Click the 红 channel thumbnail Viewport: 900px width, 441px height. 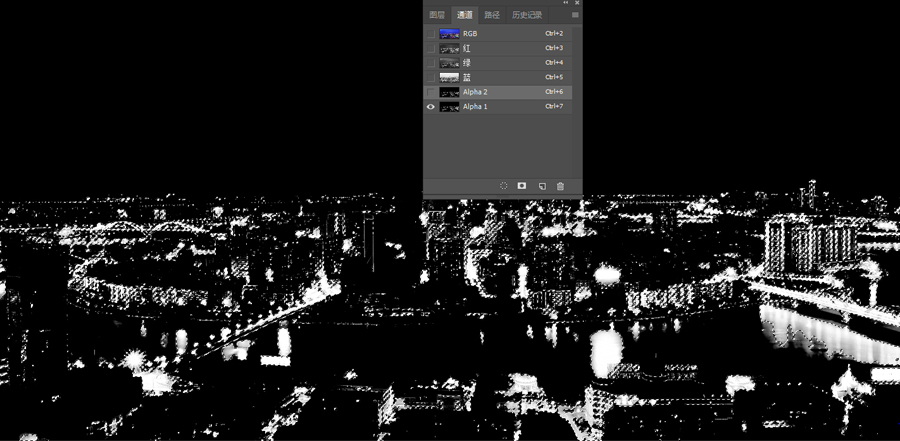click(449, 48)
